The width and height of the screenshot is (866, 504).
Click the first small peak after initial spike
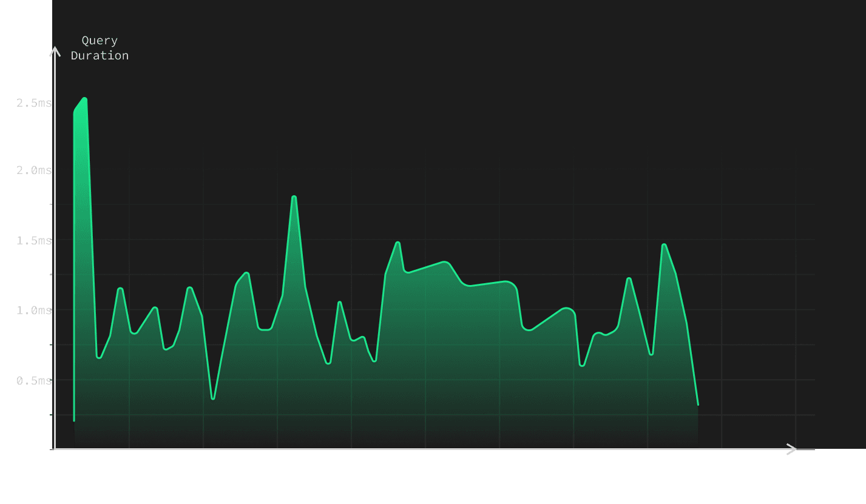[120, 289]
